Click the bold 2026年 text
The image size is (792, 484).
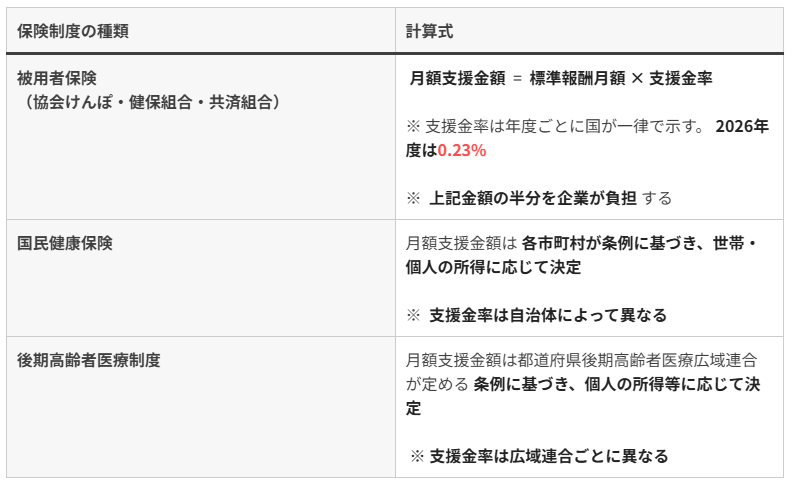(742, 127)
